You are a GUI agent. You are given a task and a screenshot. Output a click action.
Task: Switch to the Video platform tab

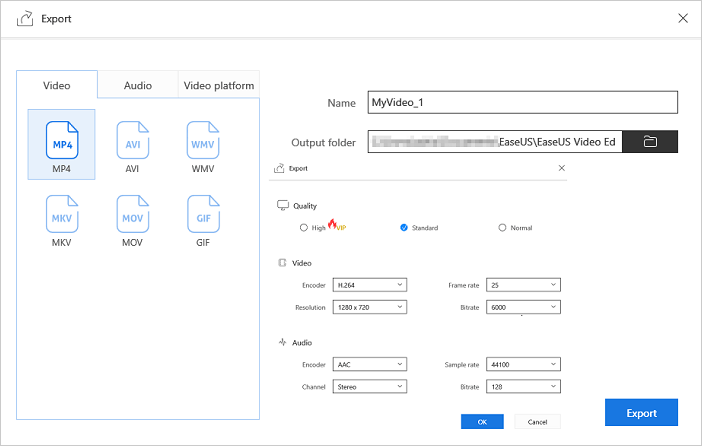(x=218, y=86)
